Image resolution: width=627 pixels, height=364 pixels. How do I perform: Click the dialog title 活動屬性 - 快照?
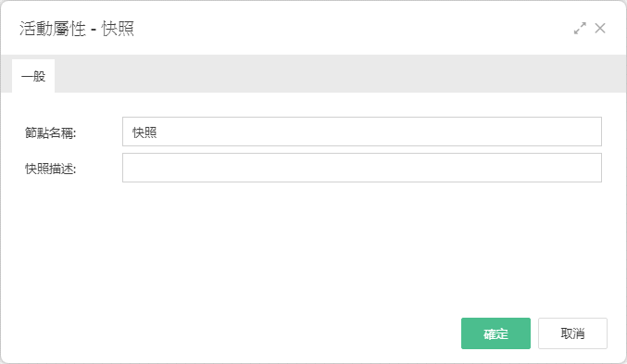point(77,29)
